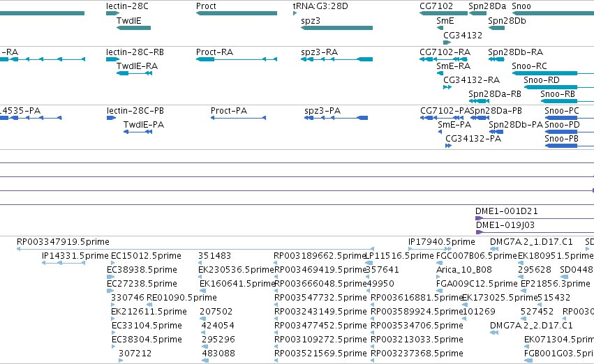Screen dimensions: 594x364
Task: Select the 351483 EST marker
Action: tap(200, 263)
